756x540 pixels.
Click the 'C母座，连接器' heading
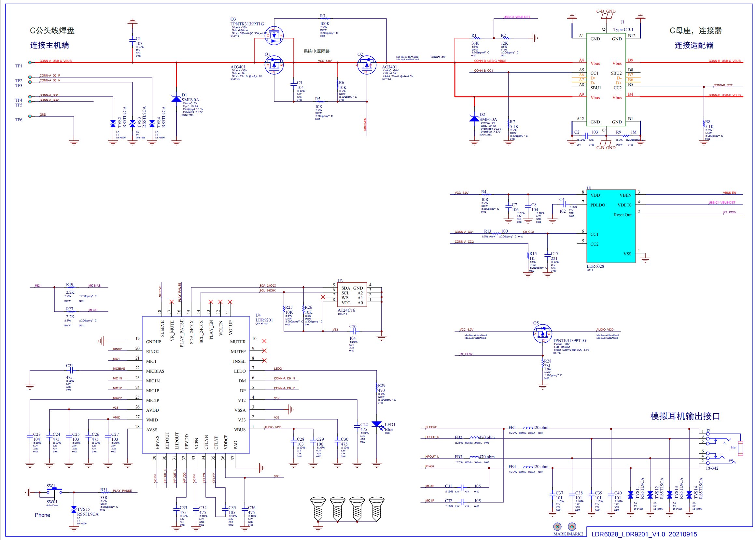pos(695,31)
